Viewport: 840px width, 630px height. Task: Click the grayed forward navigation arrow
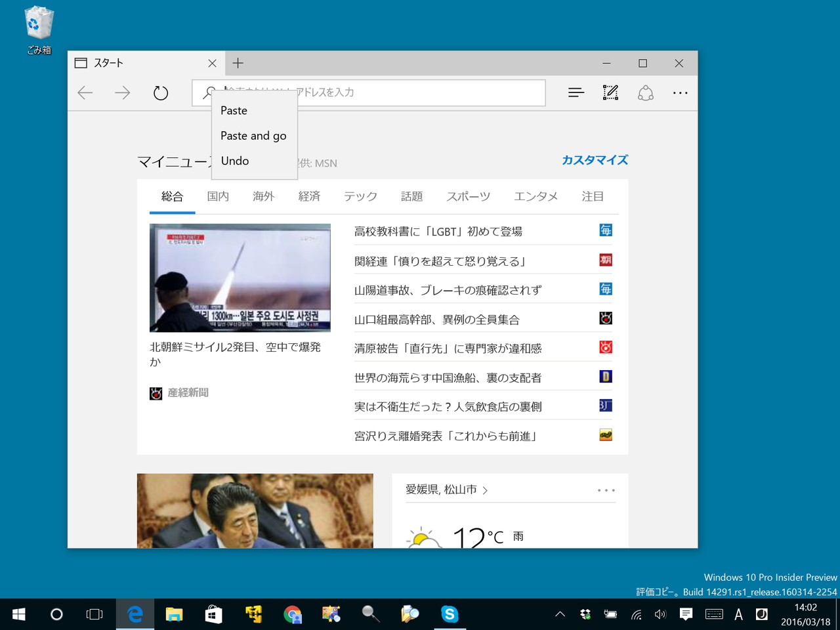click(122, 93)
